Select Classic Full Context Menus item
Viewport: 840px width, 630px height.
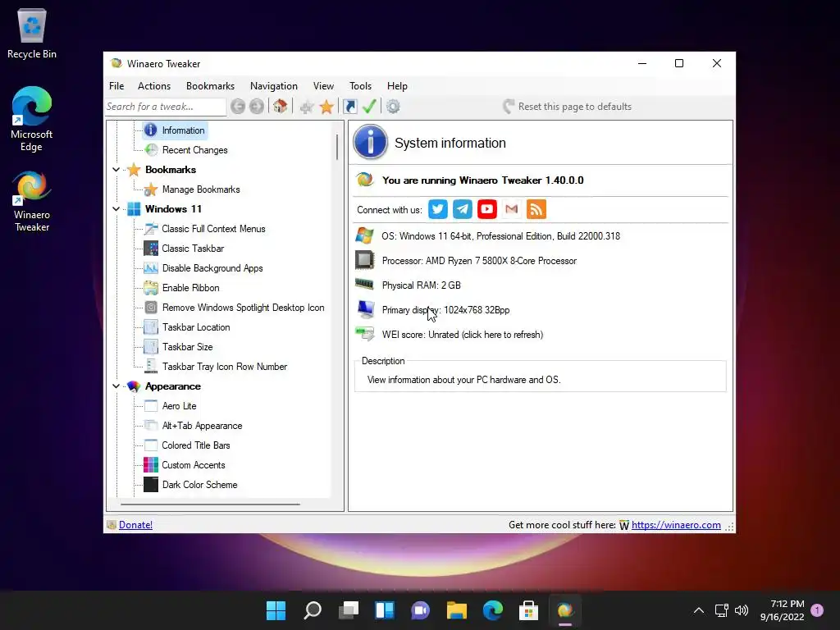pos(214,229)
